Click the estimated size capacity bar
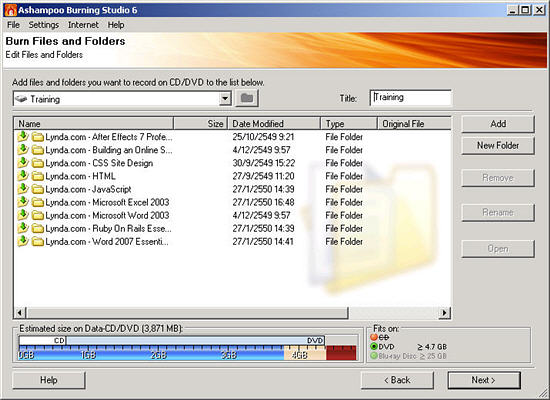Image resolution: width=550 pixels, height=400 pixels. coord(188,348)
